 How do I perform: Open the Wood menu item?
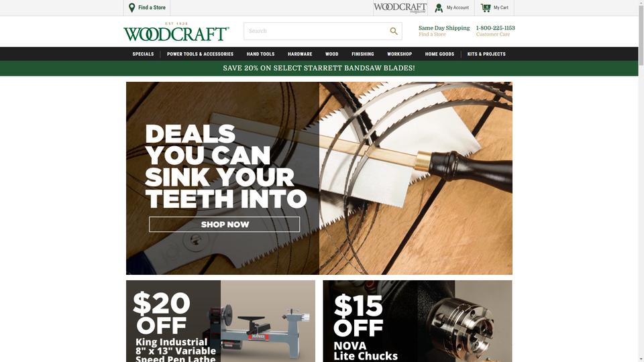click(332, 54)
